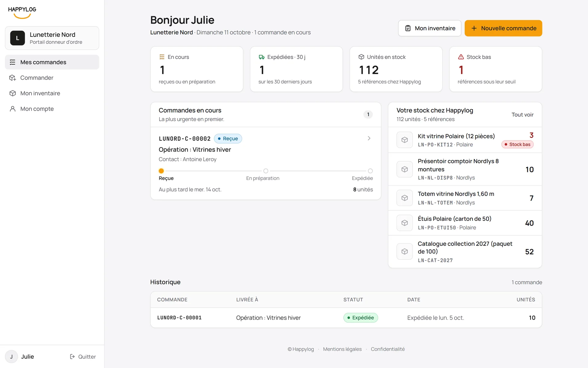Open the Lunetterie Nord account switcher
Image resolution: width=588 pixels, height=368 pixels.
(x=52, y=38)
